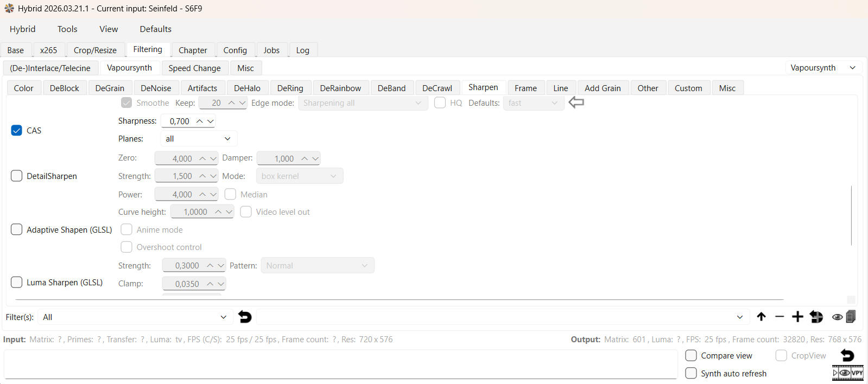Open the Hybrid menu
This screenshot has height=384, width=868.
click(x=22, y=29)
